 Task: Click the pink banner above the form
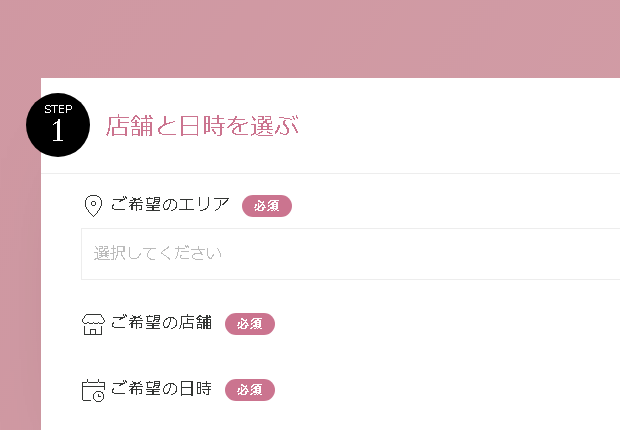tap(310, 39)
